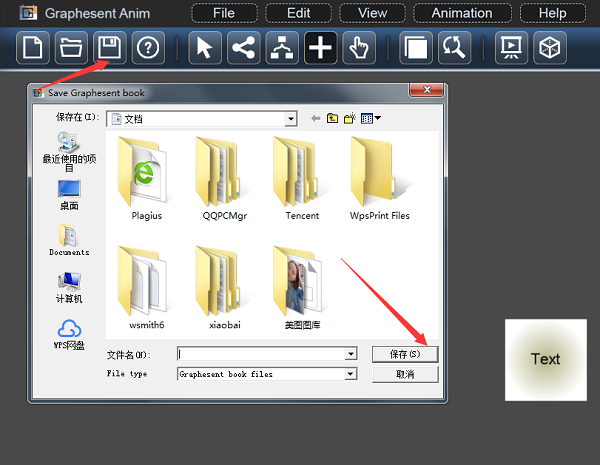Expand the save location (文档) dropdown

click(291, 119)
